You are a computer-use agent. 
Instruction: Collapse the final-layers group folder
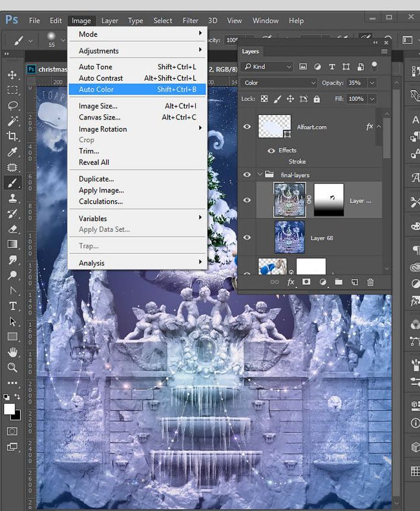[260, 174]
